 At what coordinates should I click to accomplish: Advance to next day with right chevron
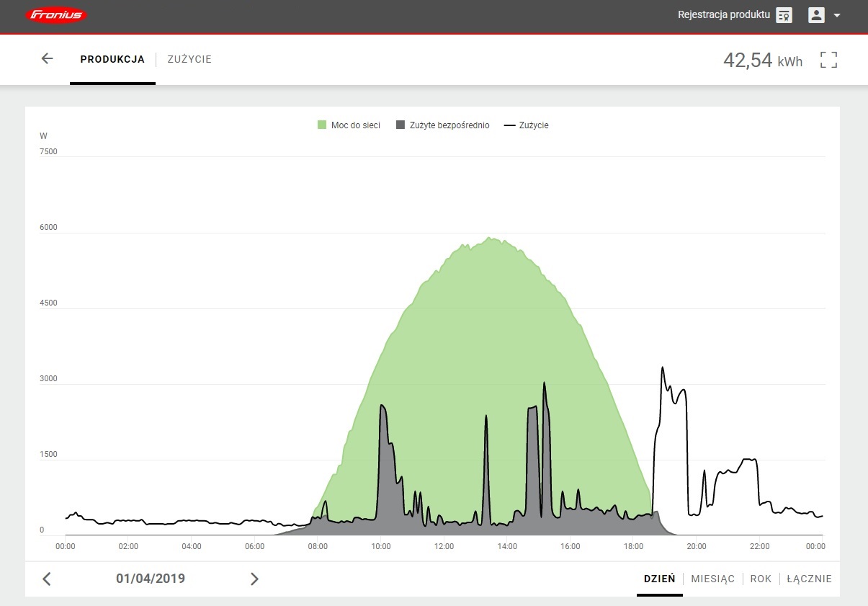pyautogui.click(x=254, y=579)
